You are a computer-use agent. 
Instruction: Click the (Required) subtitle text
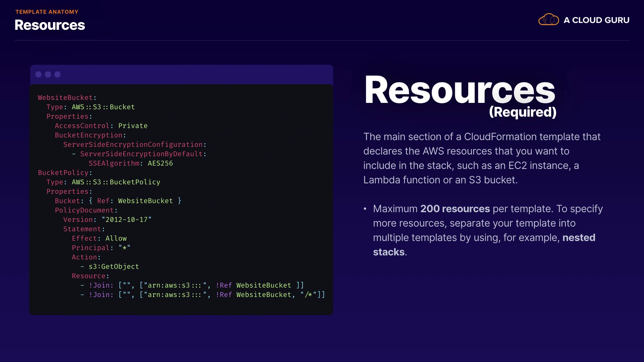tap(523, 112)
